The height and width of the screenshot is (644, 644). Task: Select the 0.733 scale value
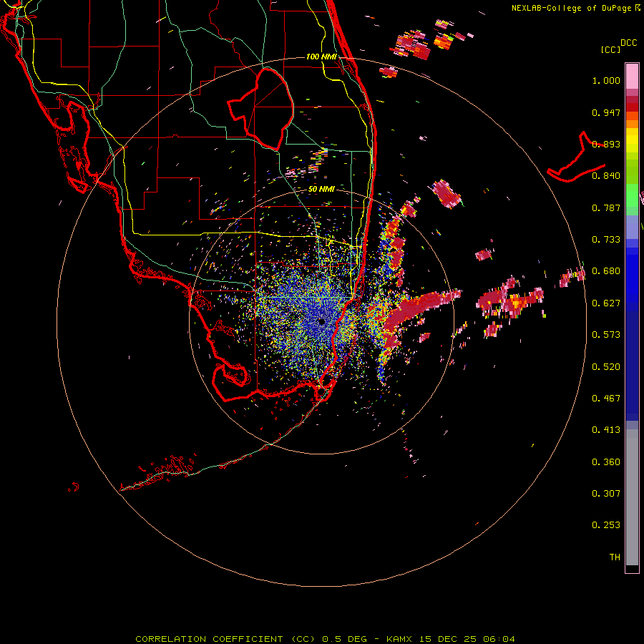tap(606, 240)
